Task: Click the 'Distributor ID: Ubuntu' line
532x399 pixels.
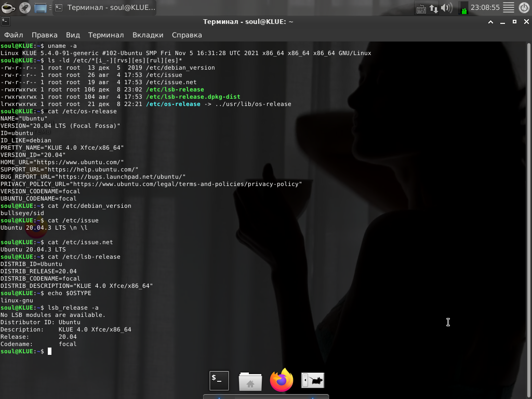Action: (41, 322)
